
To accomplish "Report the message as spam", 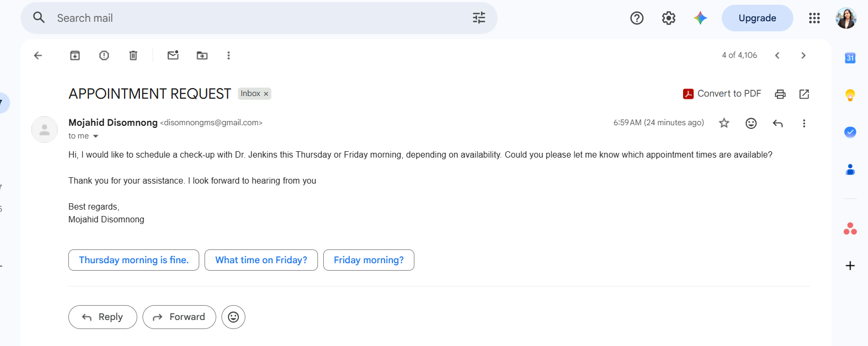I will [x=104, y=55].
